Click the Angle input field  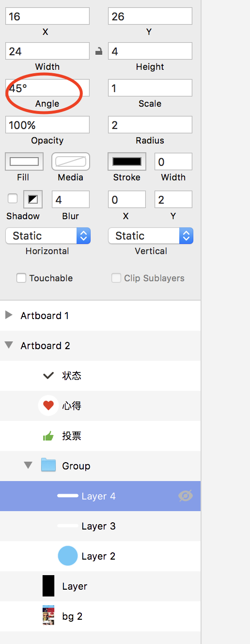click(47, 88)
